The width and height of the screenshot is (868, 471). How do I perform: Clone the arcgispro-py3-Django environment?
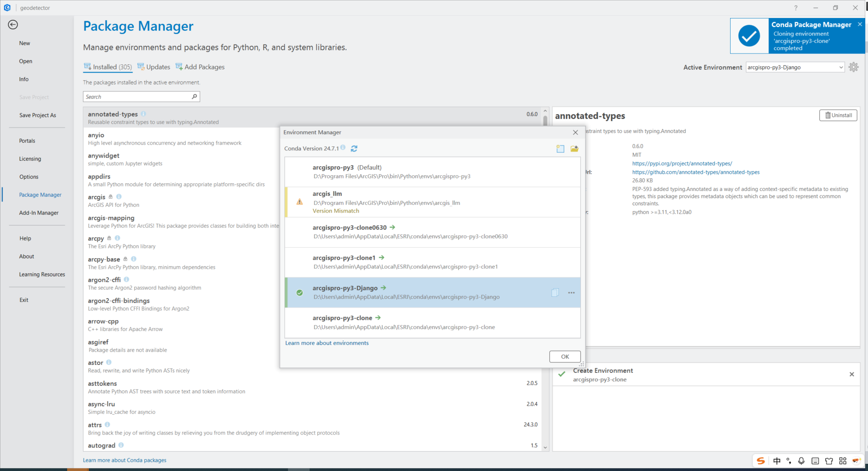tap(555, 293)
